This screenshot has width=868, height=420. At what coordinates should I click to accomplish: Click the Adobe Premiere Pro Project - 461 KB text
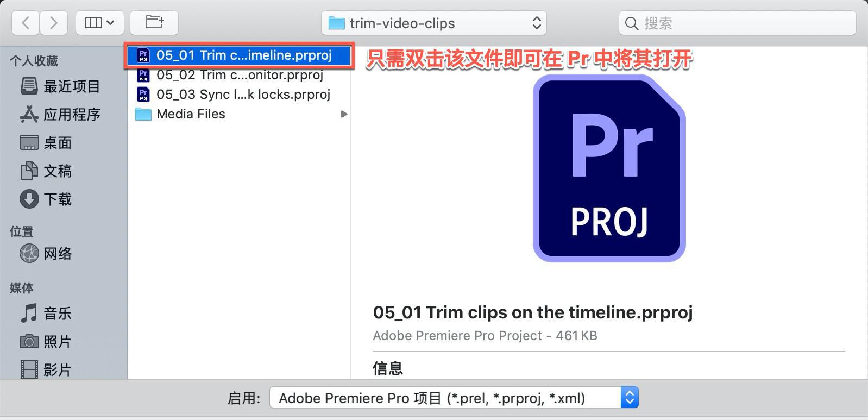485,336
